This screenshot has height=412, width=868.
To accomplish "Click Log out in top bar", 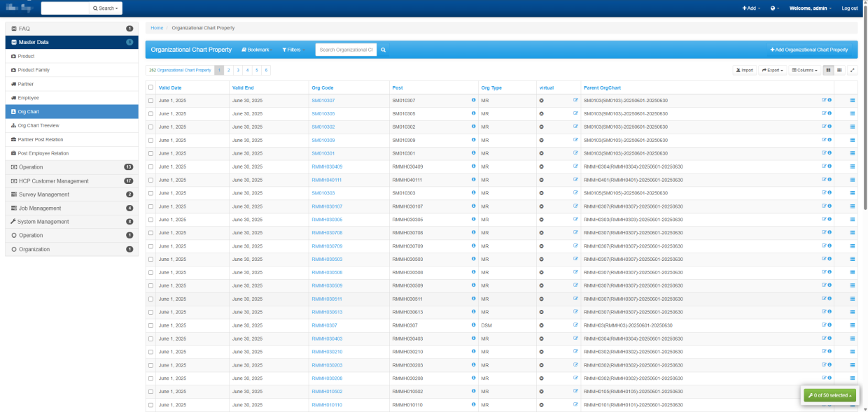I will (850, 8).
